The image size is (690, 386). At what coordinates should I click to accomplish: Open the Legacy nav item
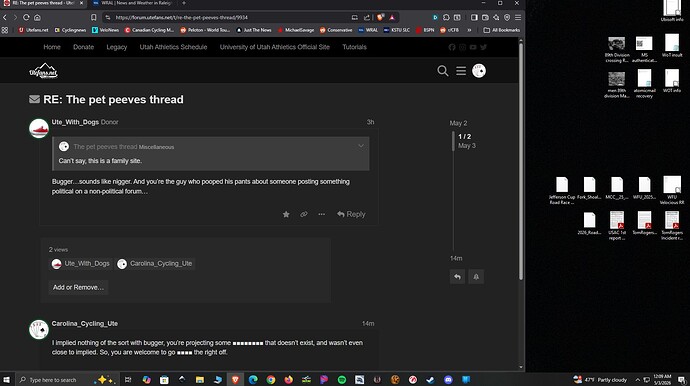[117, 47]
